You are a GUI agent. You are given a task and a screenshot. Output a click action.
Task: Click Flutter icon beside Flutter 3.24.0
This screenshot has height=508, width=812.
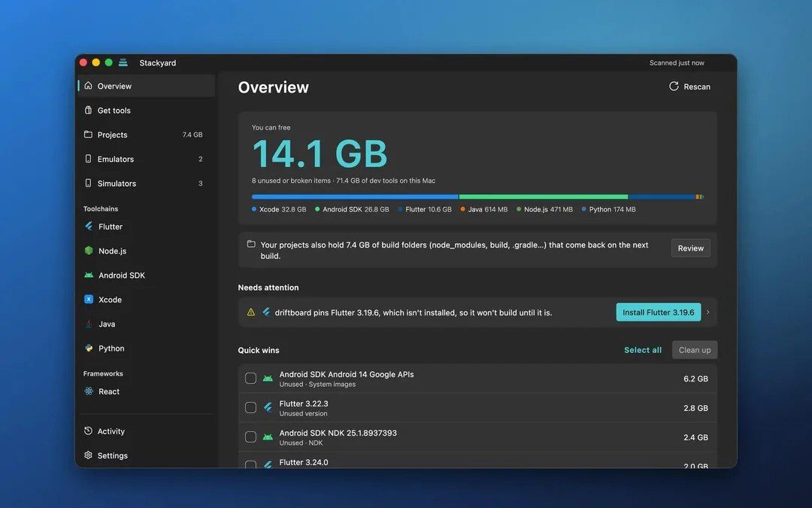pos(268,464)
